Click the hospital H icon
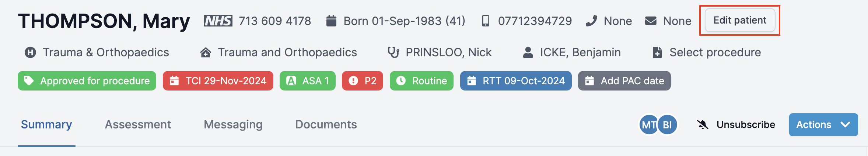 30,53
